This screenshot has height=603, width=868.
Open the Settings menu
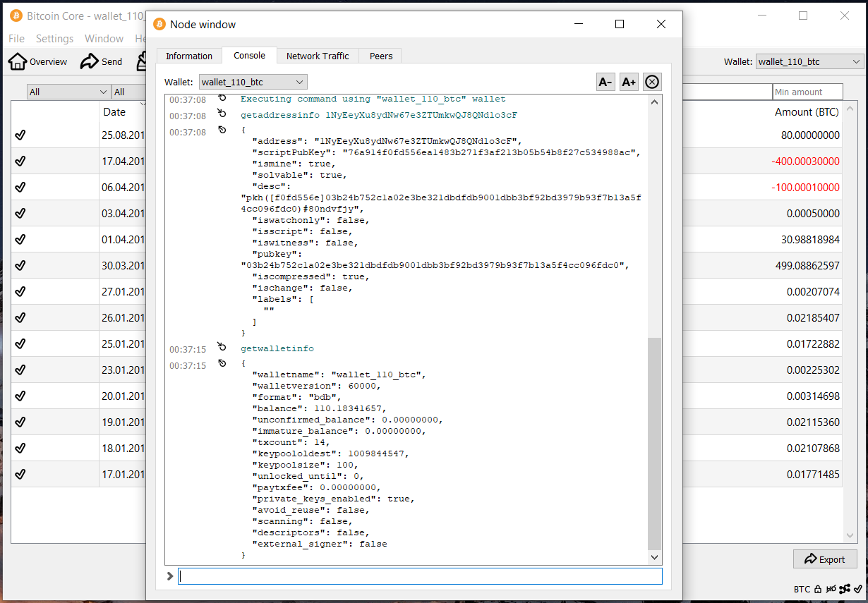(x=54, y=39)
